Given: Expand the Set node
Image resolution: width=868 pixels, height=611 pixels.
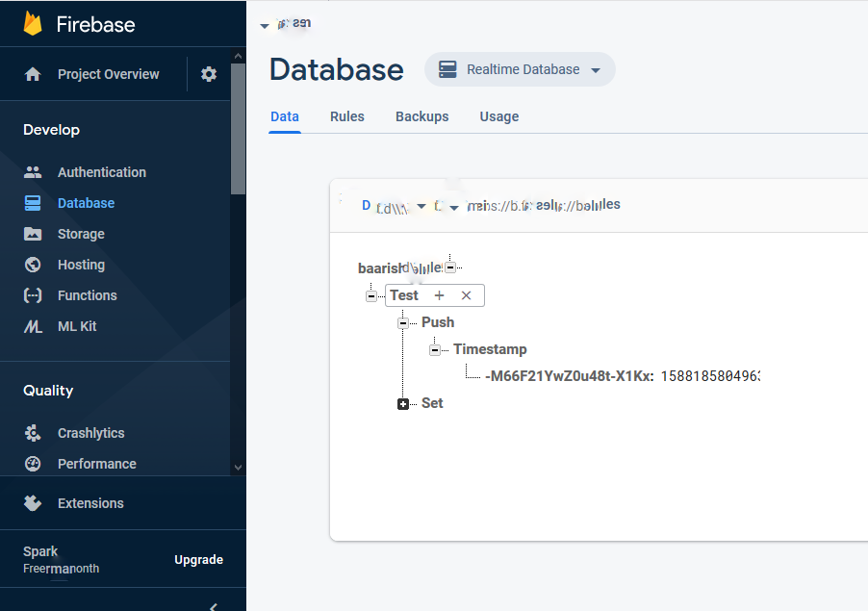Looking at the screenshot, I should (403, 404).
